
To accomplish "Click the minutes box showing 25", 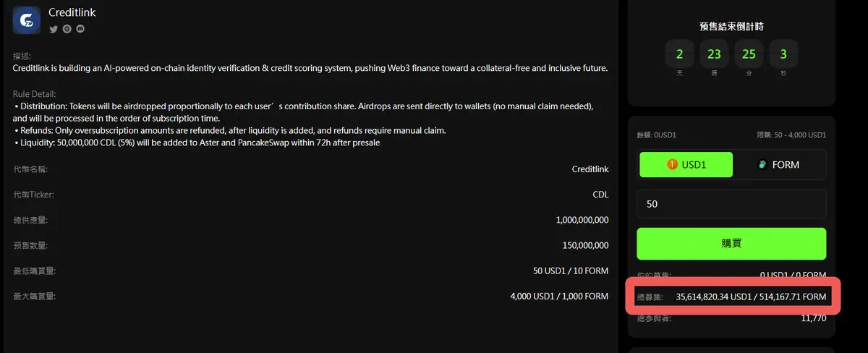I will pos(749,54).
